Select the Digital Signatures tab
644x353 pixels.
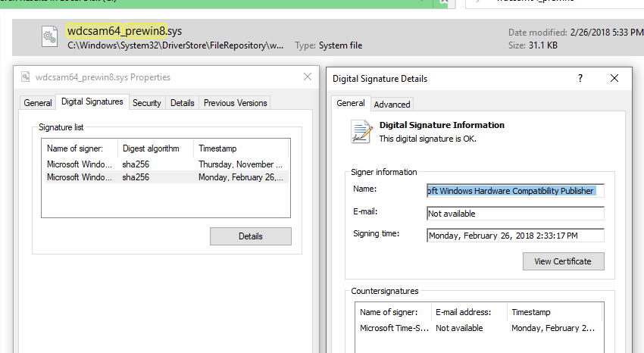(x=92, y=102)
